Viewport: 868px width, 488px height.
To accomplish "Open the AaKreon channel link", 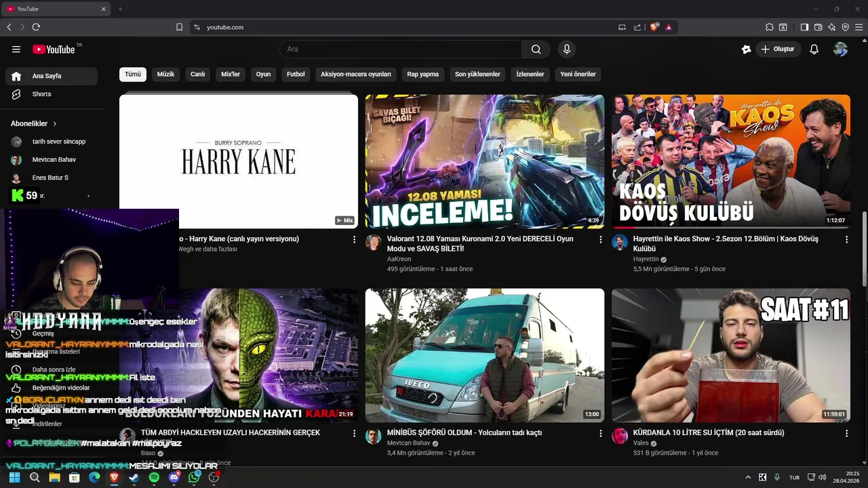I will (399, 259).
